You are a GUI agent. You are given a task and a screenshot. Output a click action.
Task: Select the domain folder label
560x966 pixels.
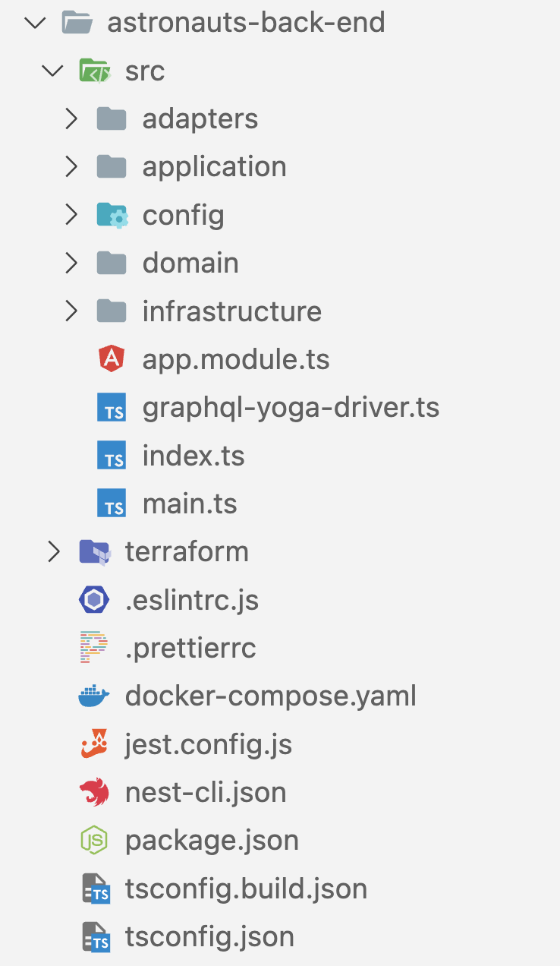point(190,263)
